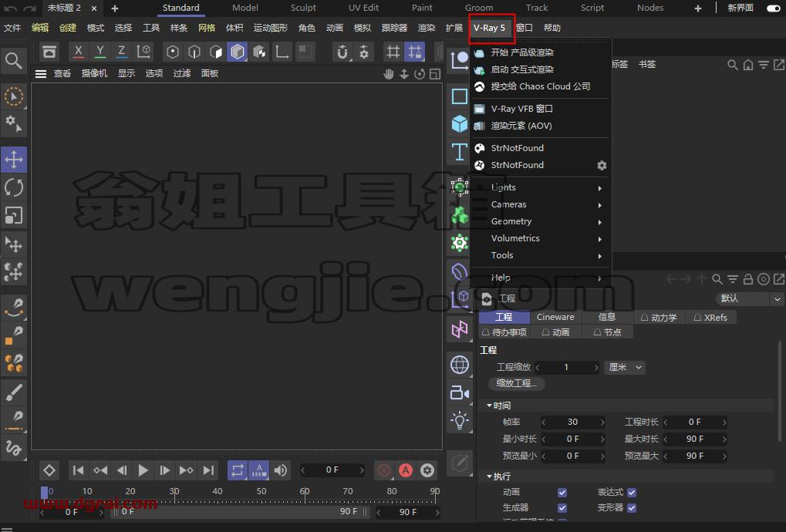Select the Rotate tool
Viewport: 786px width, 532px height.
coord(14,188)
